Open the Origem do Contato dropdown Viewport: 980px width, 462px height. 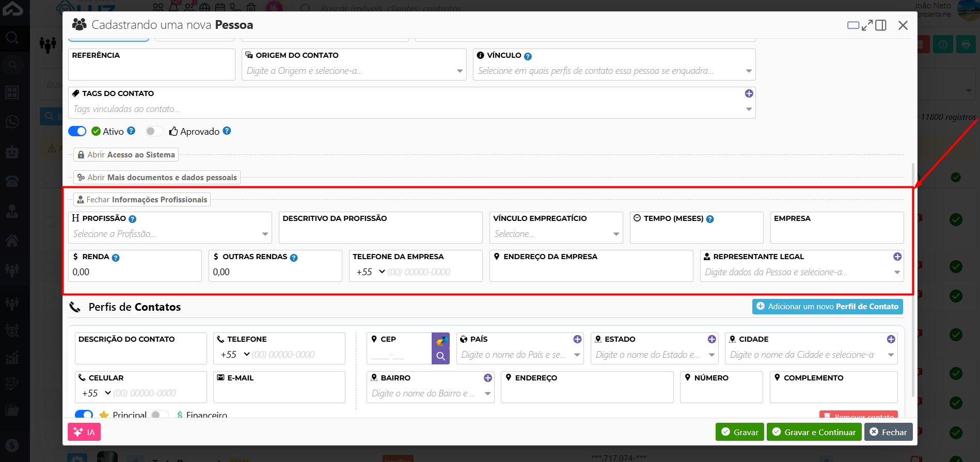[460, 71]
